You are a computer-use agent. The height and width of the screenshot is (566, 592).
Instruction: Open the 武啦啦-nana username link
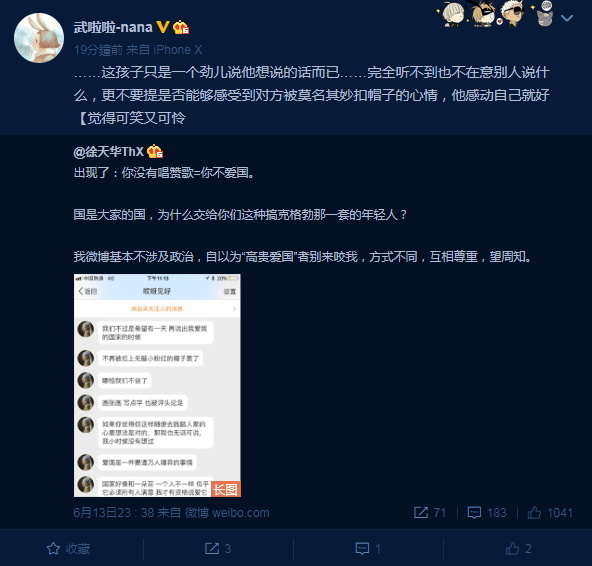113,27
